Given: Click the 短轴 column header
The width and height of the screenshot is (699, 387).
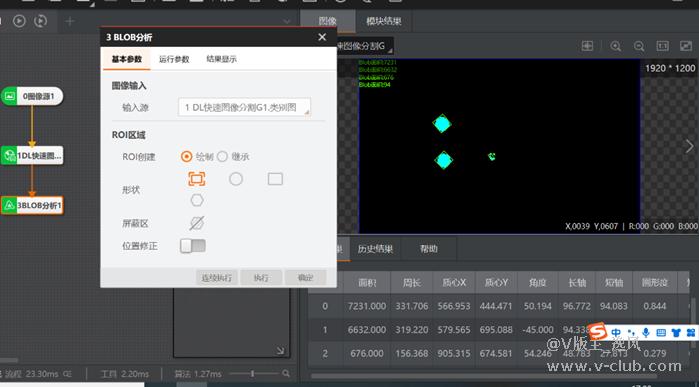Looking at the screenshot, I should click(x=614, y=282).
